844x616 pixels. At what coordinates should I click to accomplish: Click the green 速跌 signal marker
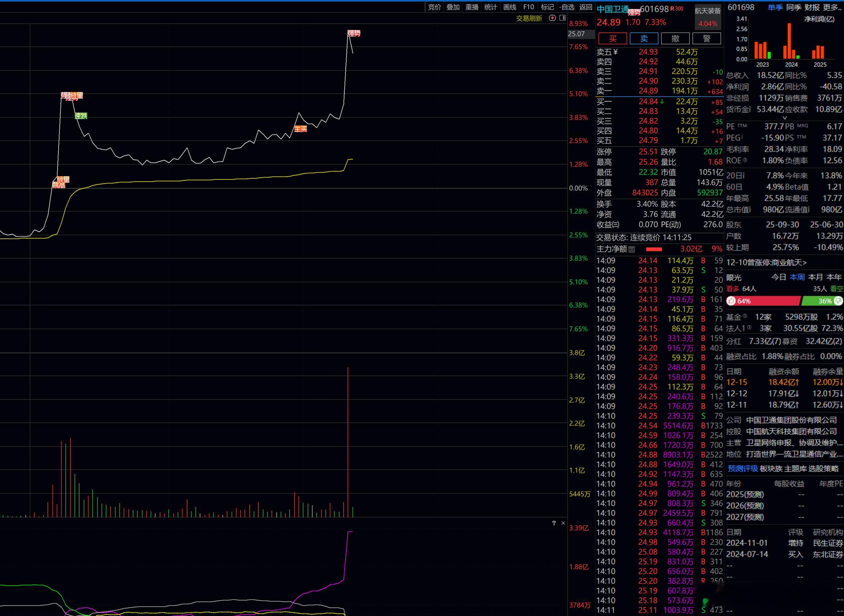click(x=81, y=116)
